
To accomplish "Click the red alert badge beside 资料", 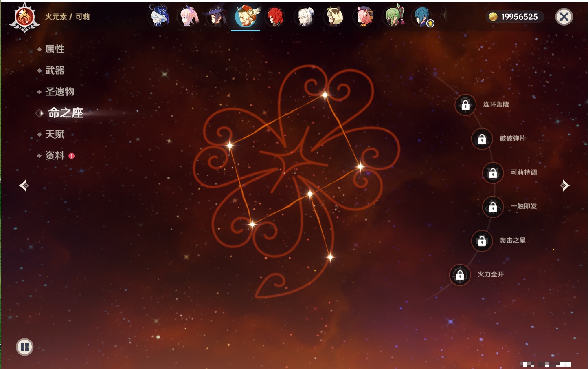I will (72, 156).
